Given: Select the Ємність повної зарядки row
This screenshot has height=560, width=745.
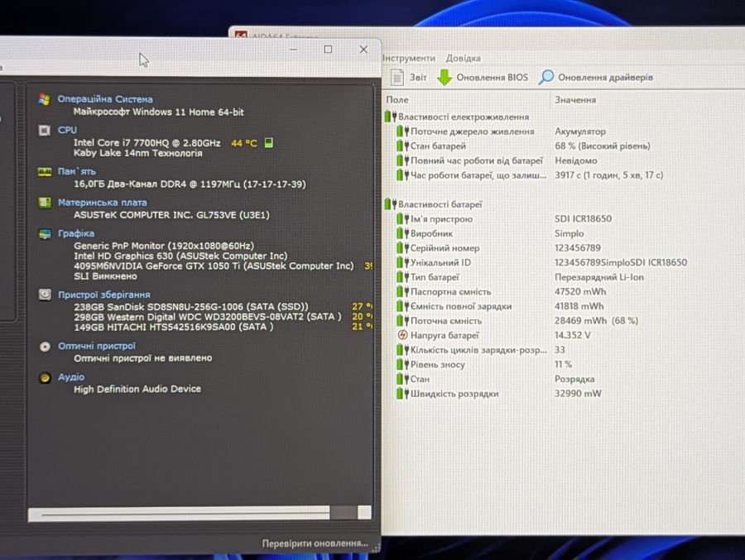Looking at the screenshot, I should [x=500, y=306].
